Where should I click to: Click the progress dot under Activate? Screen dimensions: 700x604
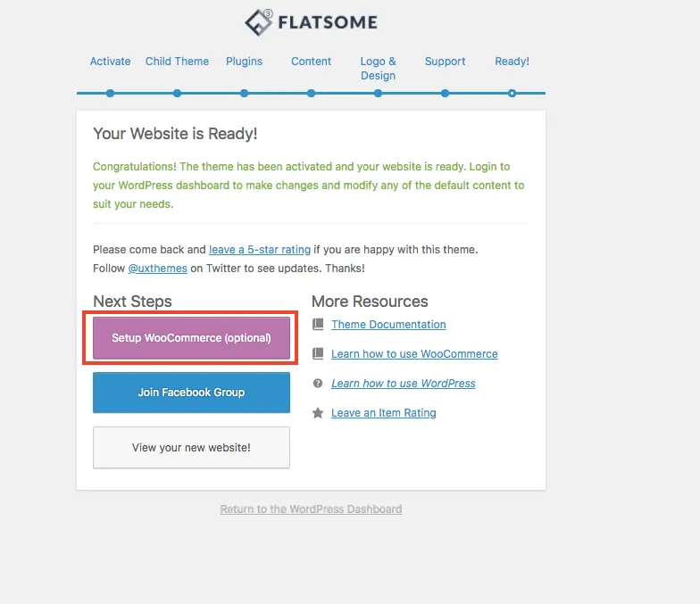111,93
